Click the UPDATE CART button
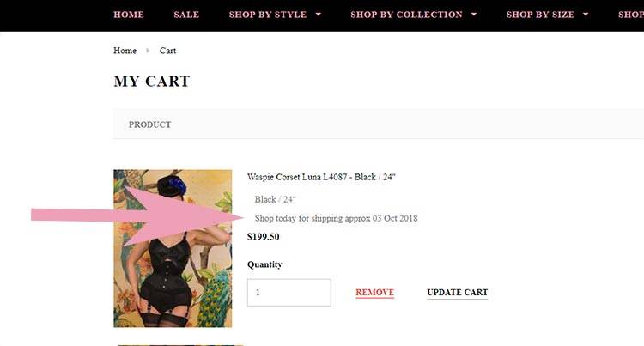The image size is (644, 346). [457, 293]
